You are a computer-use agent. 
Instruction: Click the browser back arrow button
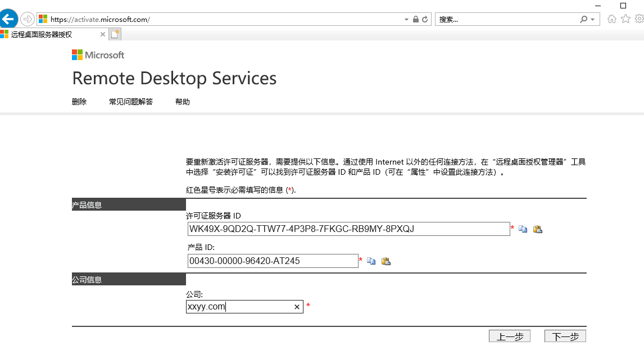pos(8,19)
